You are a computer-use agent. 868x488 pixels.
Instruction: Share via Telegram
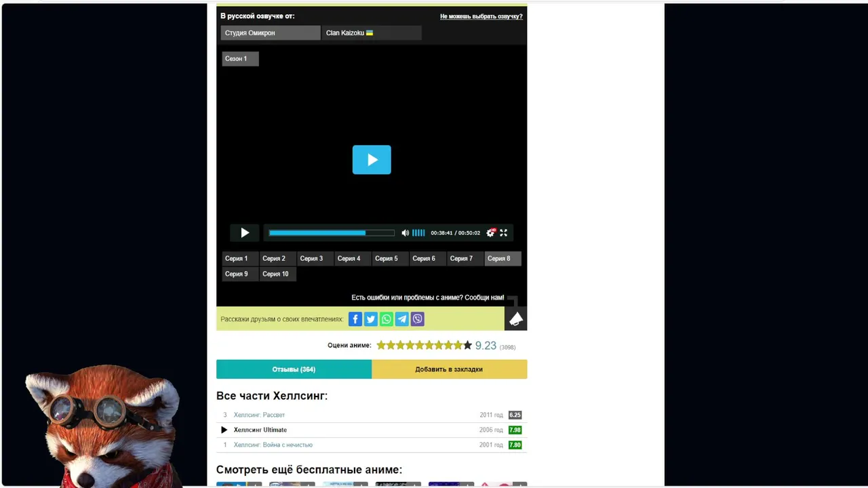click(402, 319)
